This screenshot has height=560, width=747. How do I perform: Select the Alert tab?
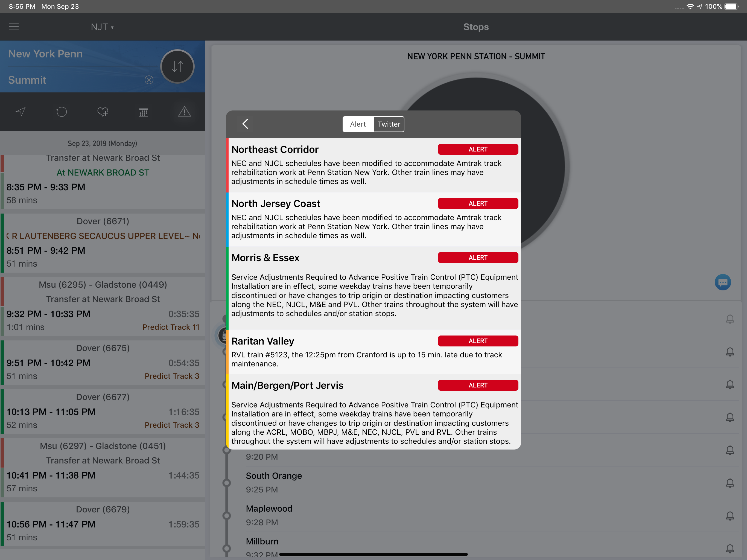pos(358,124)
